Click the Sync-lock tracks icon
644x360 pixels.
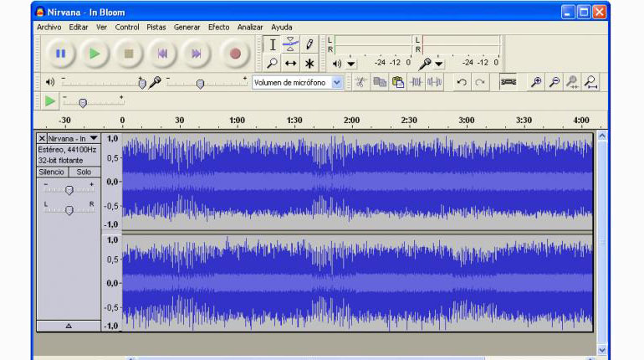tap(508, 82)
